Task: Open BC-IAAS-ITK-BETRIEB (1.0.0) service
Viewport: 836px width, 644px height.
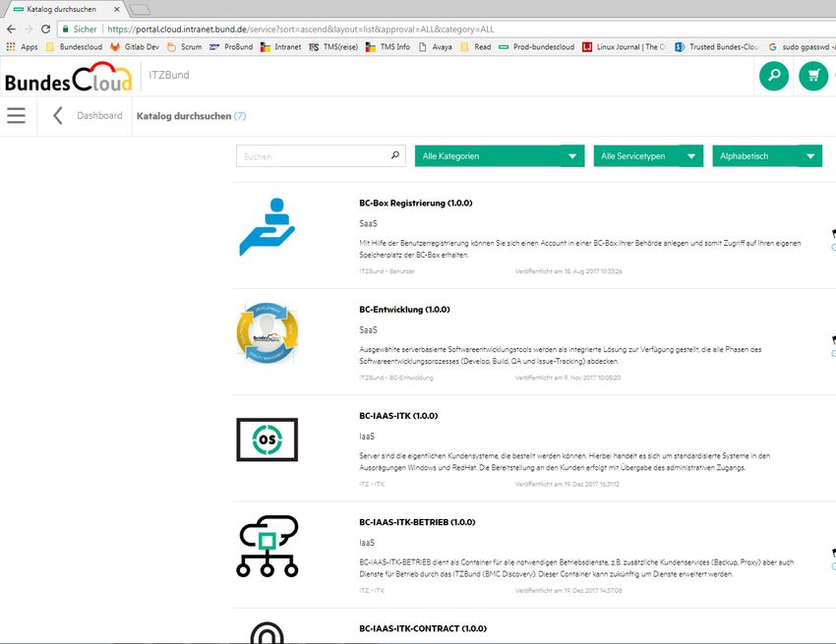Action: point(417,522)
